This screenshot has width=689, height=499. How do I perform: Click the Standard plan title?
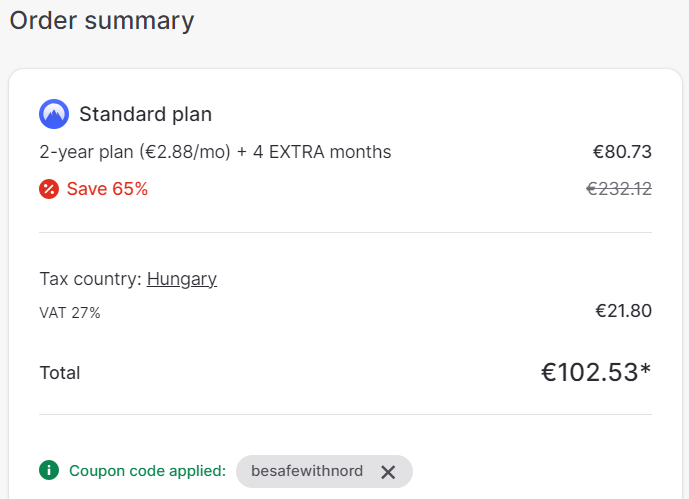(x=145, y=114)
